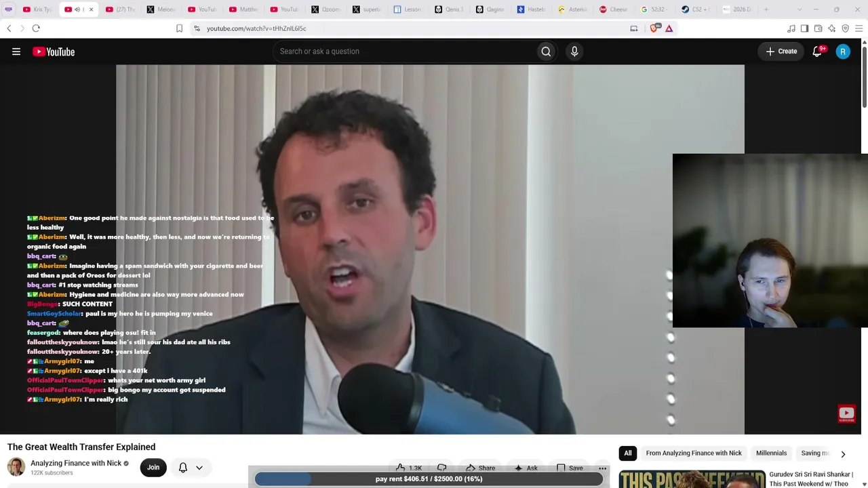868x488 pixels.
Task: Start voice search with the microphone
Action: point(574,52)
